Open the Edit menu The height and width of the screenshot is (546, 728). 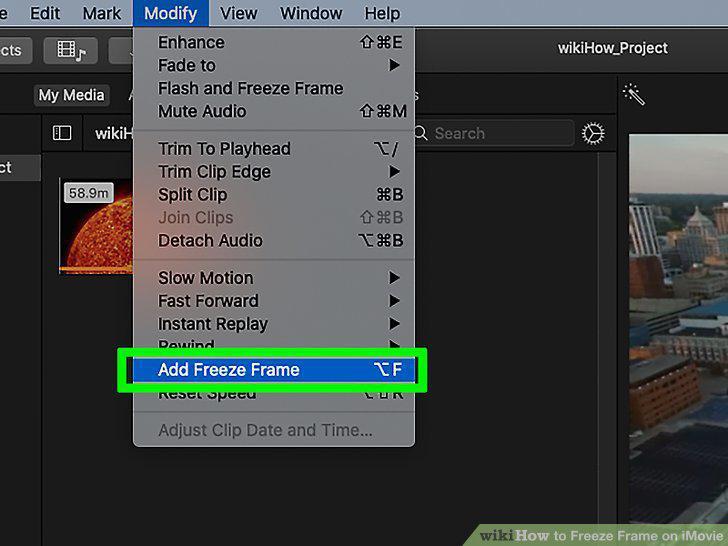[45, 13]
